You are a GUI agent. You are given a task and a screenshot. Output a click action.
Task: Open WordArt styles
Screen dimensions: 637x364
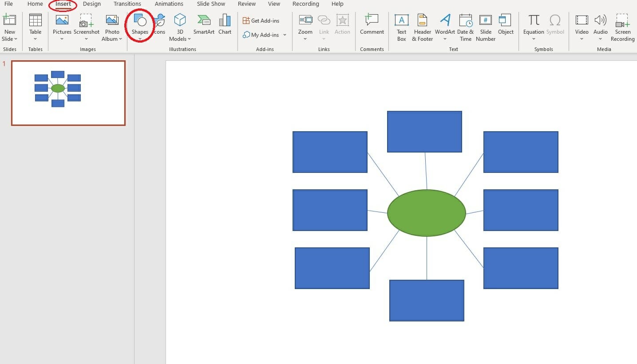tap(445, 27)
